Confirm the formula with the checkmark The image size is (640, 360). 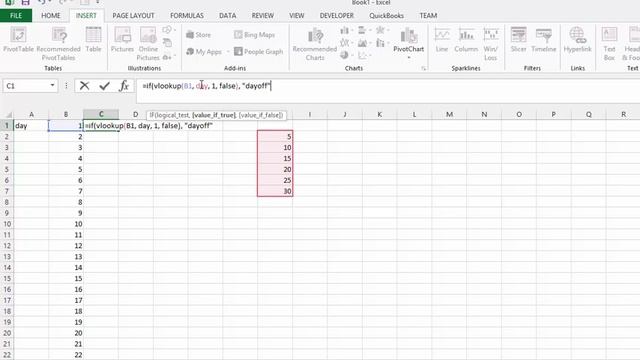(104, 86)
